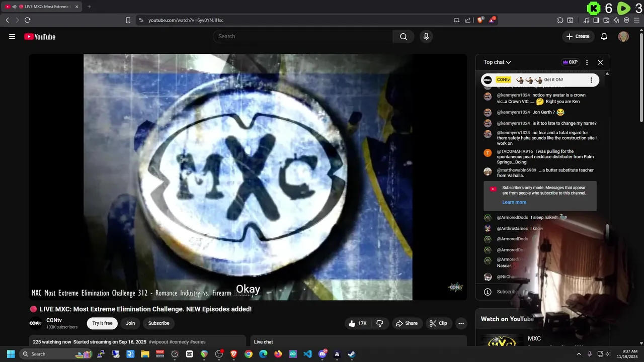
Task: Click Try it free button
Action: pos(102,323)
